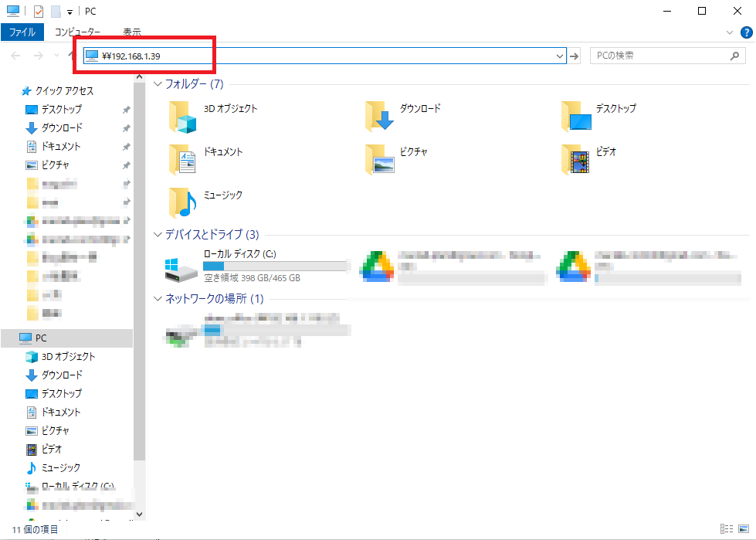This screenshot has width=756, height=540.
Task: Click the search magnifier icon
Action: 735,56
